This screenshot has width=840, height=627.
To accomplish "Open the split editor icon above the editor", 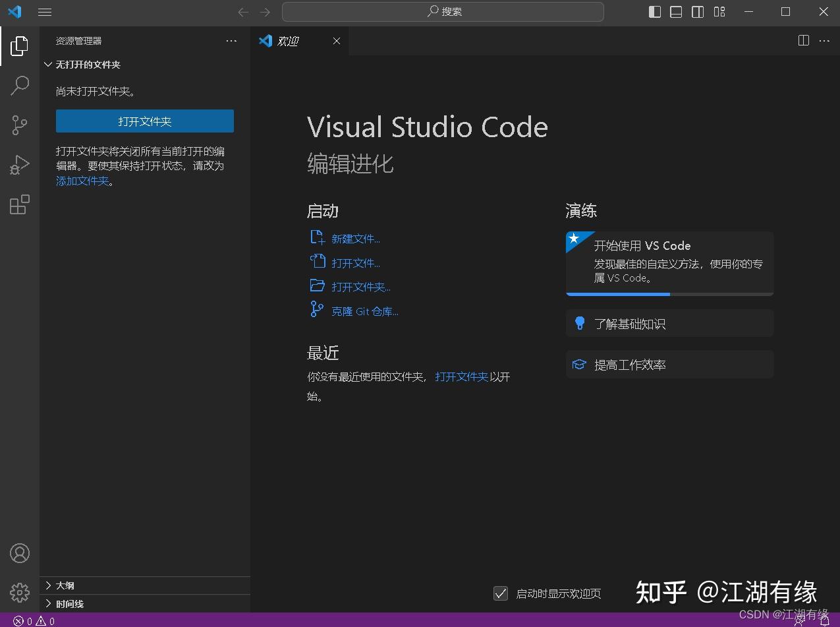I will point(803,40).
